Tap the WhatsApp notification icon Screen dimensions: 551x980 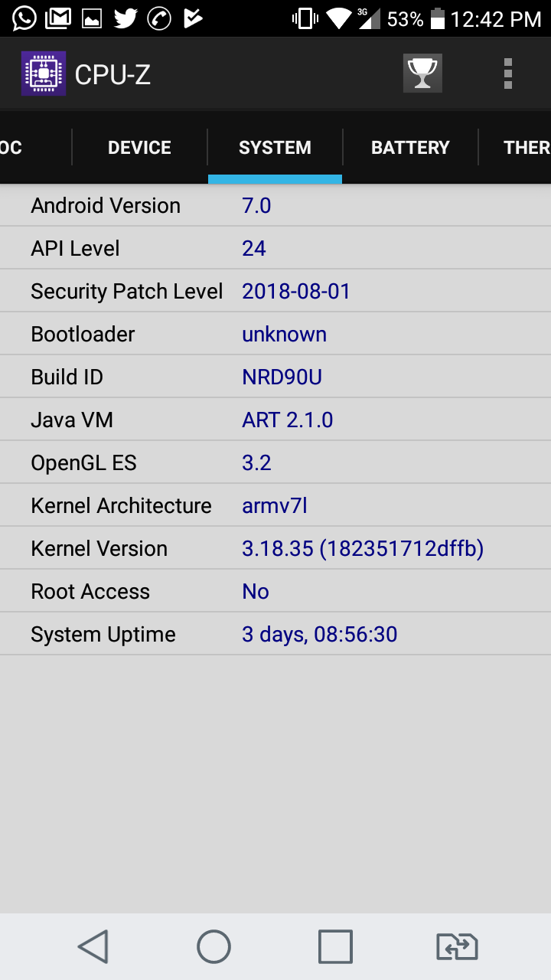click(x=24, y=18)
